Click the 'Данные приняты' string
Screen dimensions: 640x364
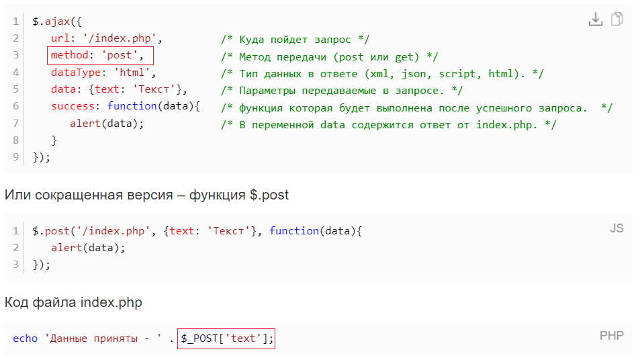(x=103, y=338)
